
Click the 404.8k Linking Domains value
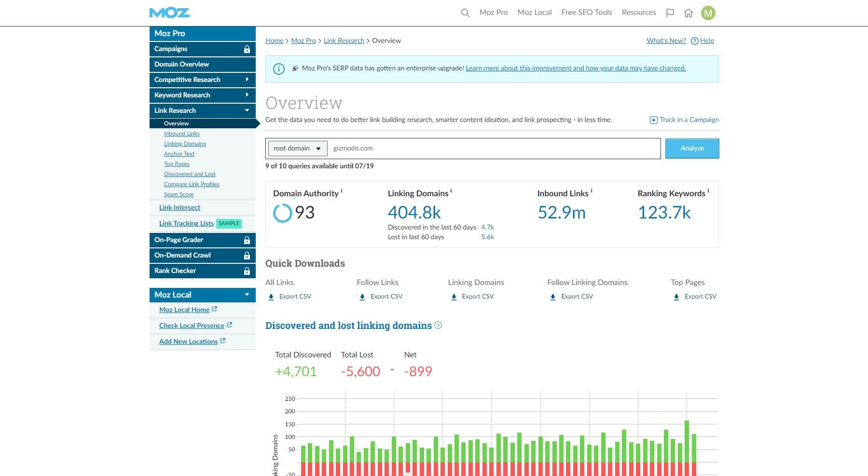click(x=414, y=213)
